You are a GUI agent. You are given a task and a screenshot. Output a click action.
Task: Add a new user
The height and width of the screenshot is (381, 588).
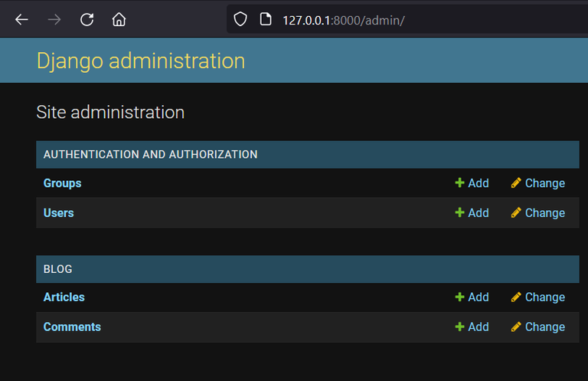pyautogui.click(x=478, y=213)
